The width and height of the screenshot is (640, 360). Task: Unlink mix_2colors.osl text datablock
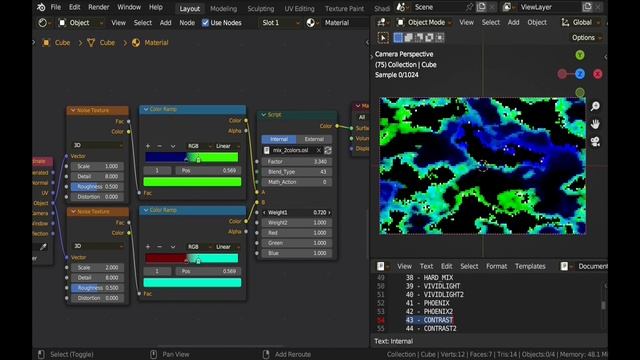[x=319, y=150]
